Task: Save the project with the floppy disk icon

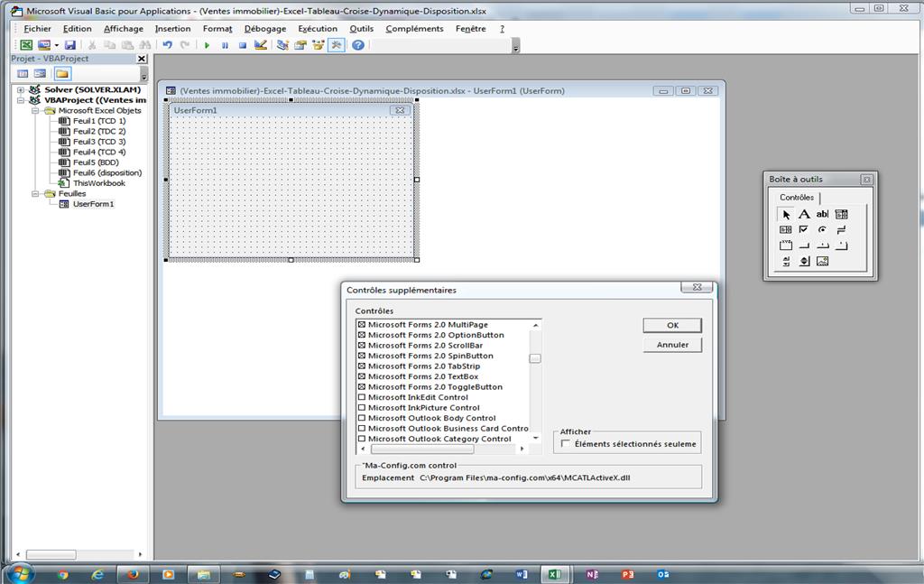Action: [70, 45]
